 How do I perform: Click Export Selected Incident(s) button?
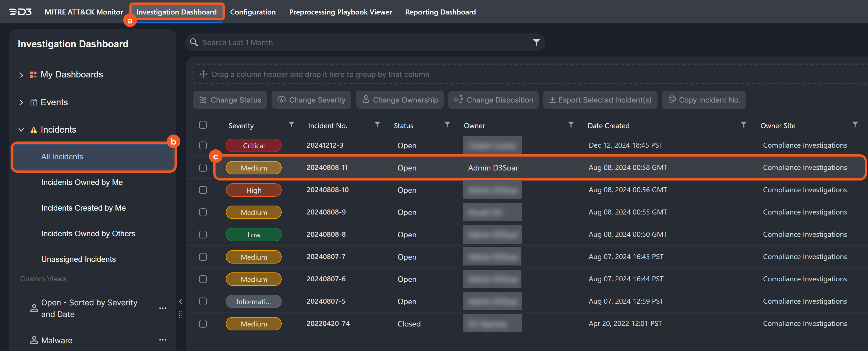600,100
